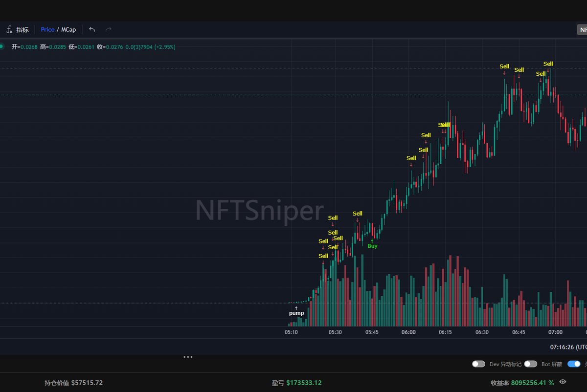
Task: Click the low value 低=0.0261
Action: 81,47
